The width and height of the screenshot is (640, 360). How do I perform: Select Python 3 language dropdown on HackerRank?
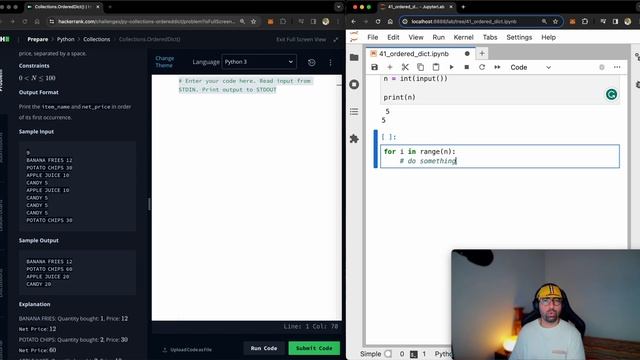coord(259,62)
